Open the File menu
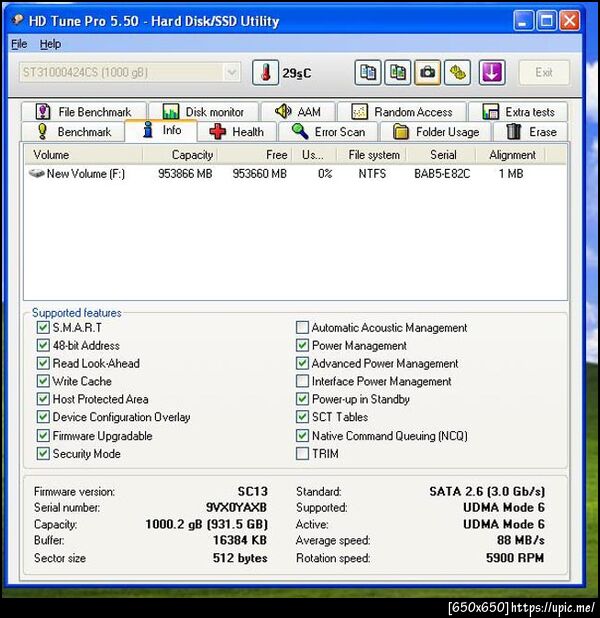 pos(19,44)
